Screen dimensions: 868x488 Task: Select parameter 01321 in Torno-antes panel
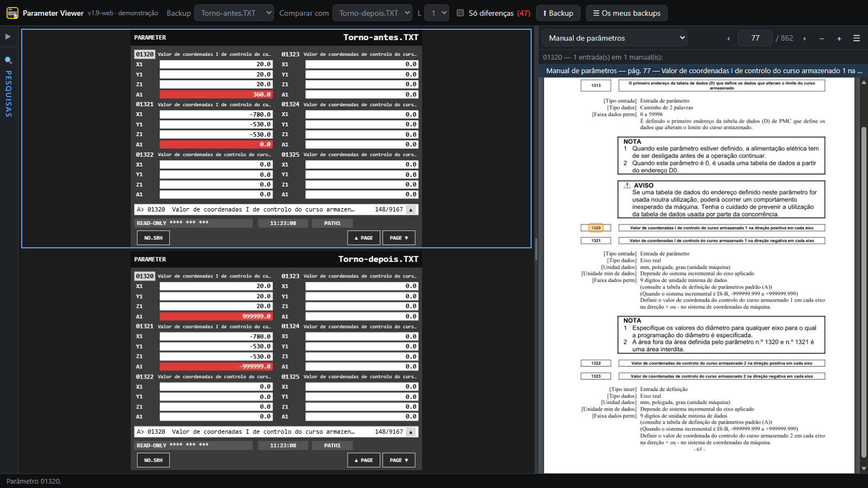145,105
